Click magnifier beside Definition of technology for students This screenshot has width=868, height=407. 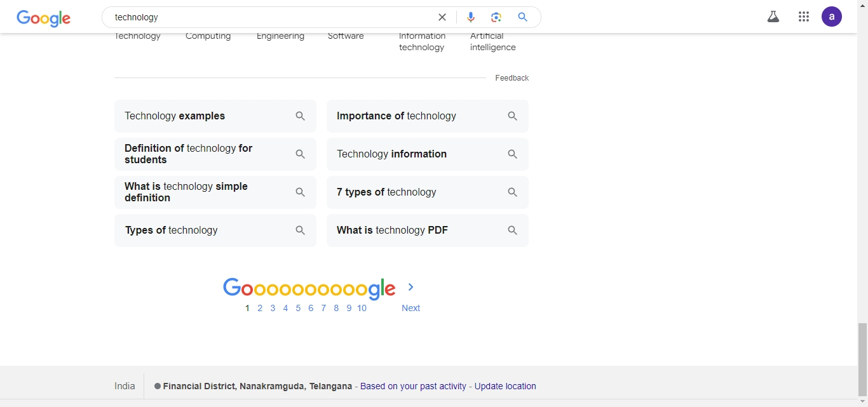[x=301, y=154]
